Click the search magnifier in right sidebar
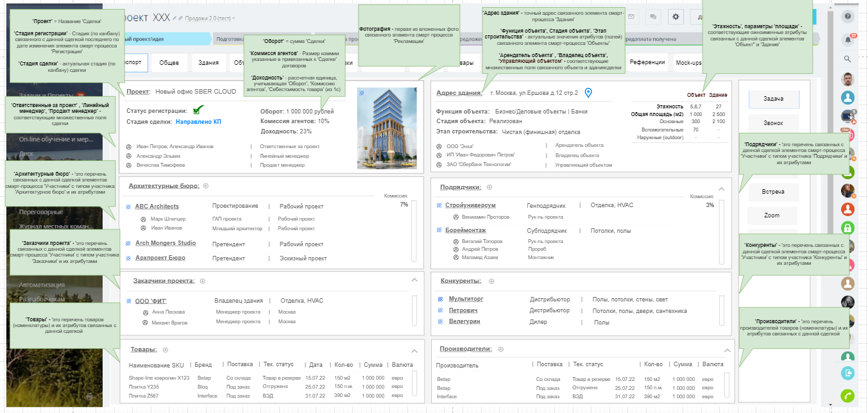Screen dimensions: 868x413 pos(847,59)
